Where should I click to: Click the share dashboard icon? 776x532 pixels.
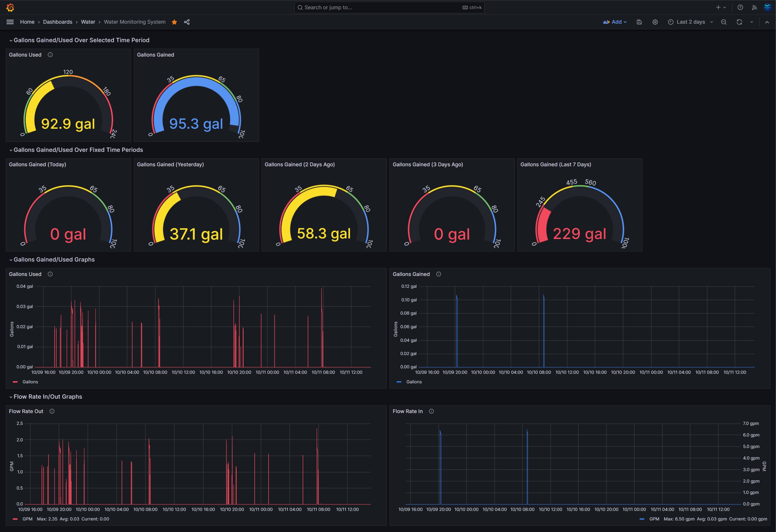pyautogui.click(x=187, y=22)
